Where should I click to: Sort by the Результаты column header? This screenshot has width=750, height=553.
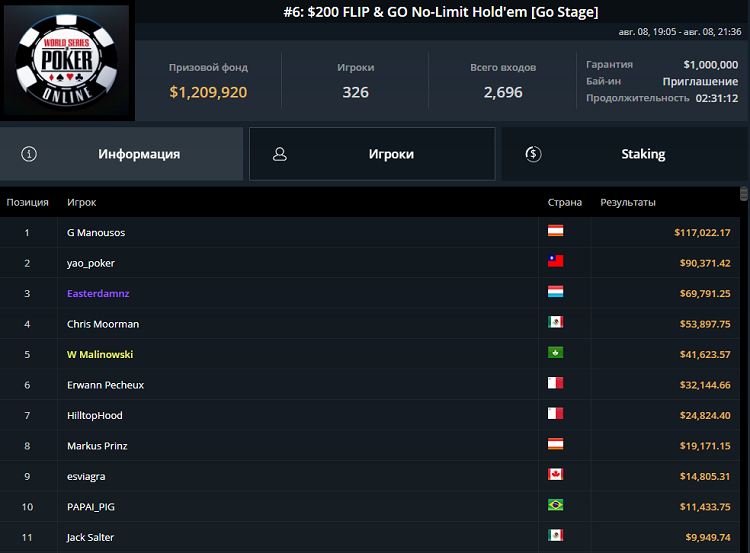tap(628, 202)
